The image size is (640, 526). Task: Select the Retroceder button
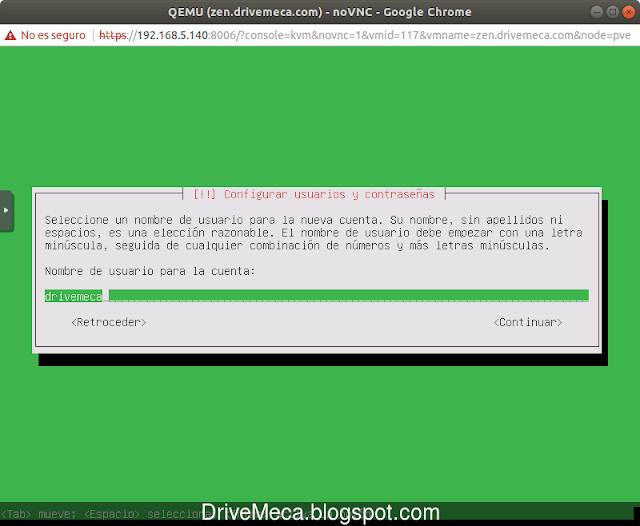click(x=109, y=322)
